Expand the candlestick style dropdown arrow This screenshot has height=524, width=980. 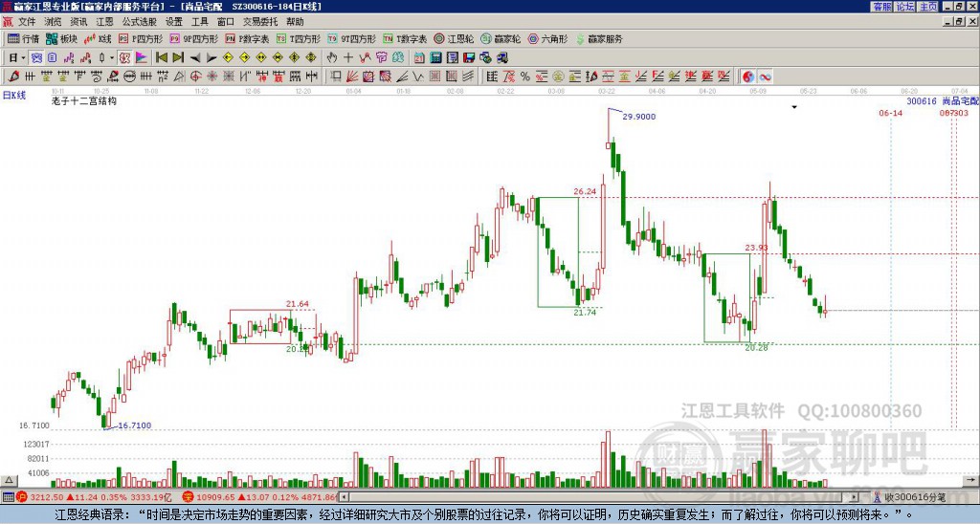pos(112,58)
